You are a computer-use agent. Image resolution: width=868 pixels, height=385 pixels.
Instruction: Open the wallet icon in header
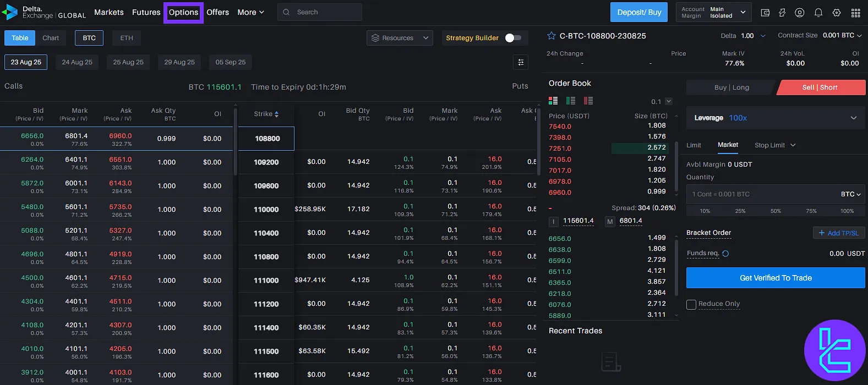pos(765,13)
